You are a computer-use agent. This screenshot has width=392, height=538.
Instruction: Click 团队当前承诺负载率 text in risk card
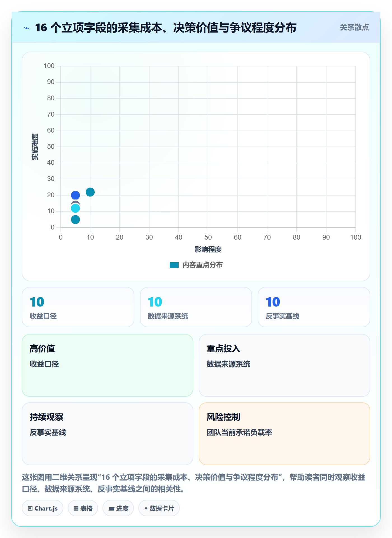click(239, 433)
